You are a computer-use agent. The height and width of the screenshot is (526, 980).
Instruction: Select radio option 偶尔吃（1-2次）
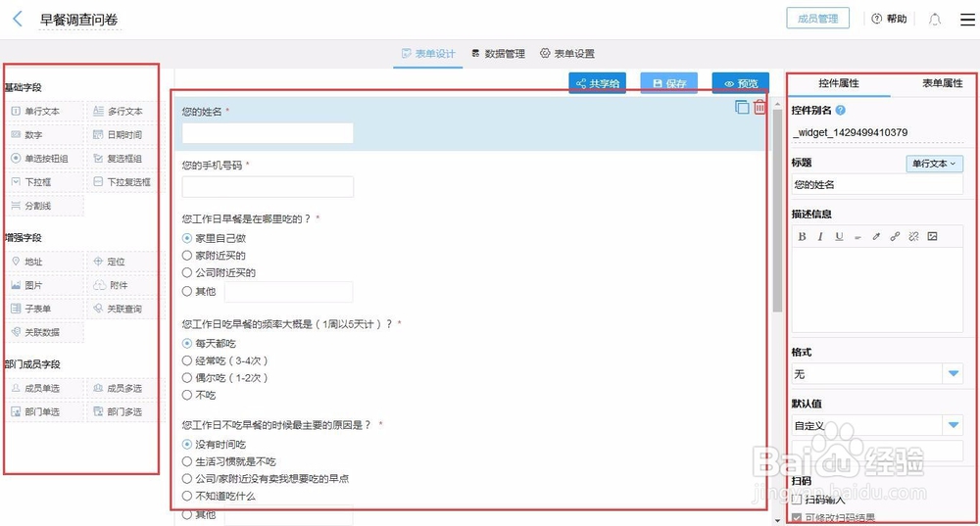pyautogui.click(x=187, y=378)
